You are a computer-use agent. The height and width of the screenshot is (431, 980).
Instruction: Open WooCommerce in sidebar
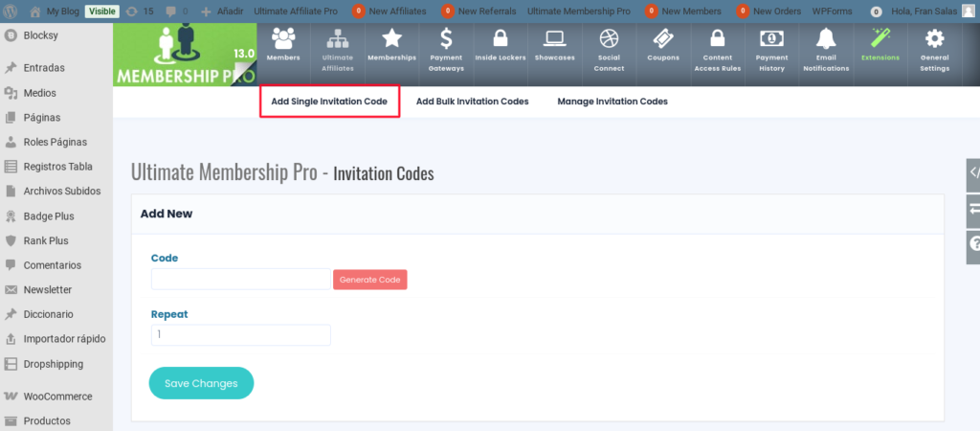56,396
